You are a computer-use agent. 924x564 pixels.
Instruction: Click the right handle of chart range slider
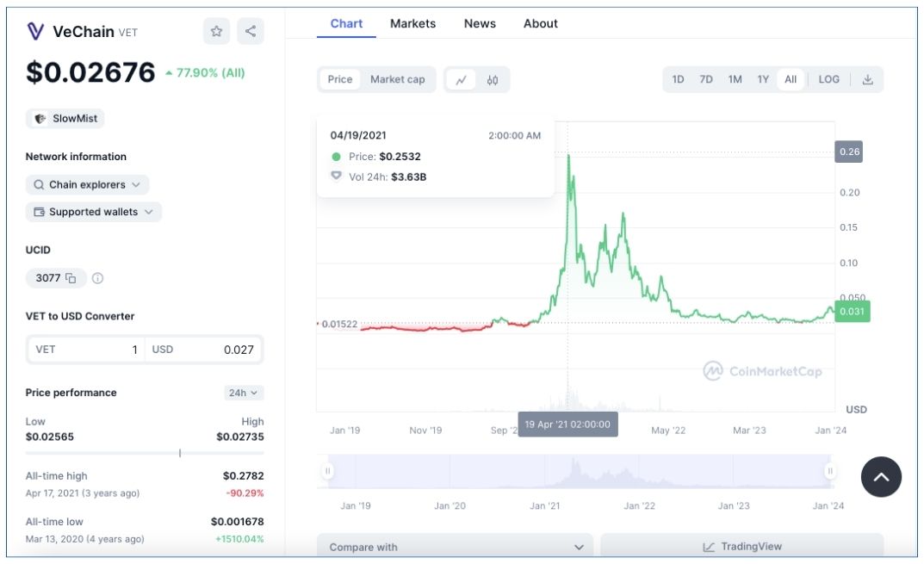[830, 471]
